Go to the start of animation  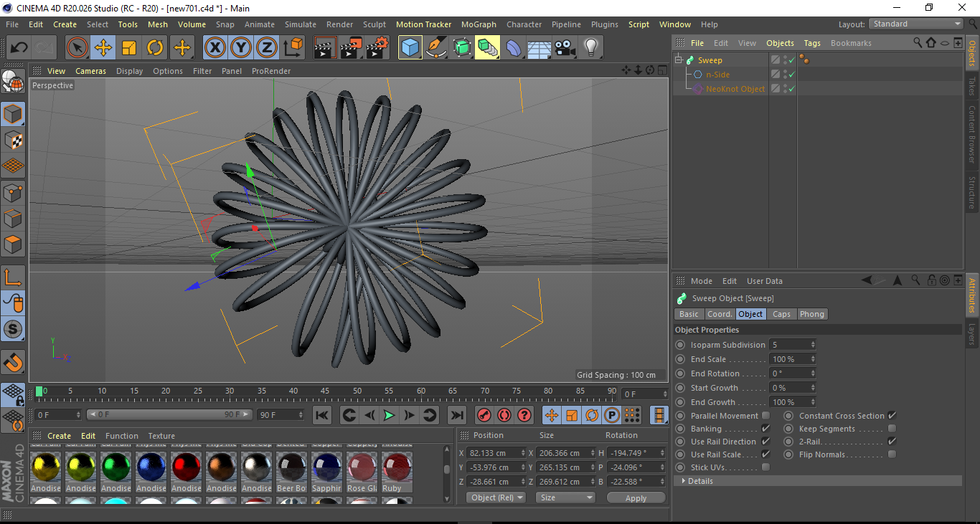coord(322,415)
